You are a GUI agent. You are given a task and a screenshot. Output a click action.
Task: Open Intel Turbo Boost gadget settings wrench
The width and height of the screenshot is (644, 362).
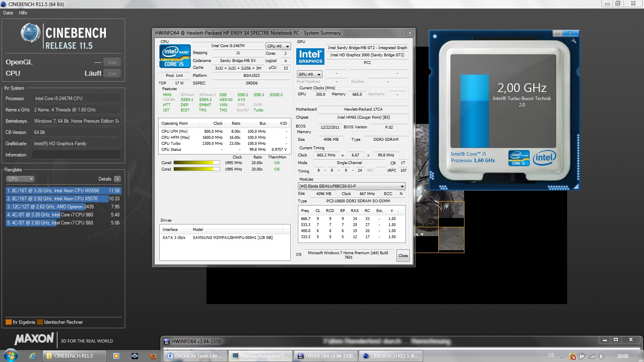point(574,41)
